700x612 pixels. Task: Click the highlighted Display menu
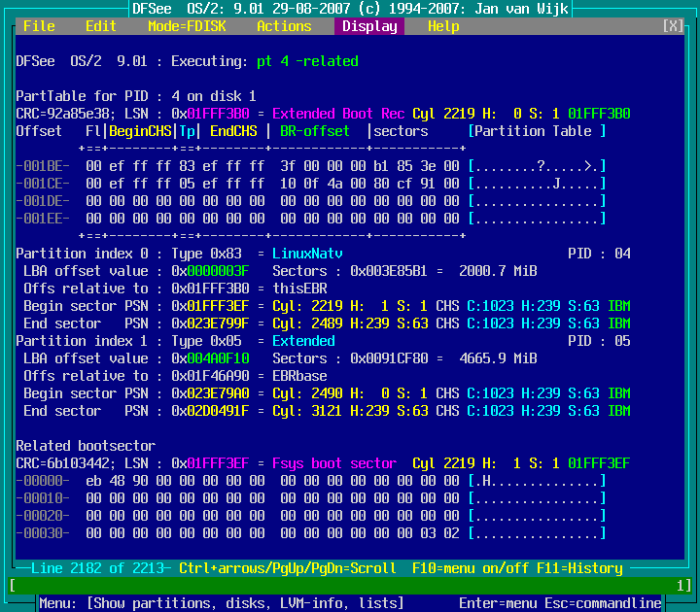point(369,26)
